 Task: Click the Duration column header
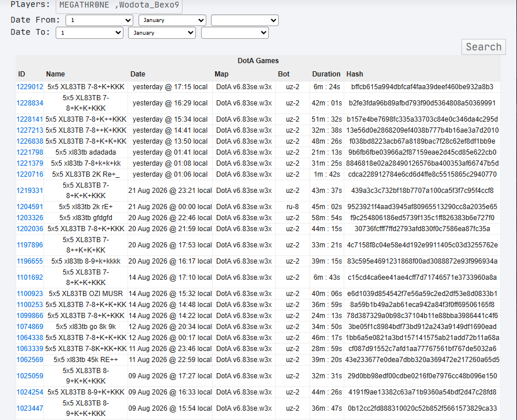326,74
